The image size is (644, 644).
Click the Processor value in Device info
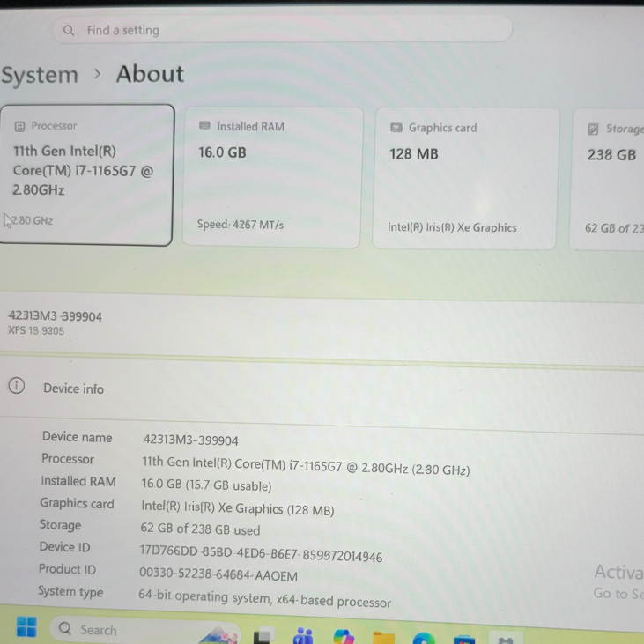click(306, 466)
